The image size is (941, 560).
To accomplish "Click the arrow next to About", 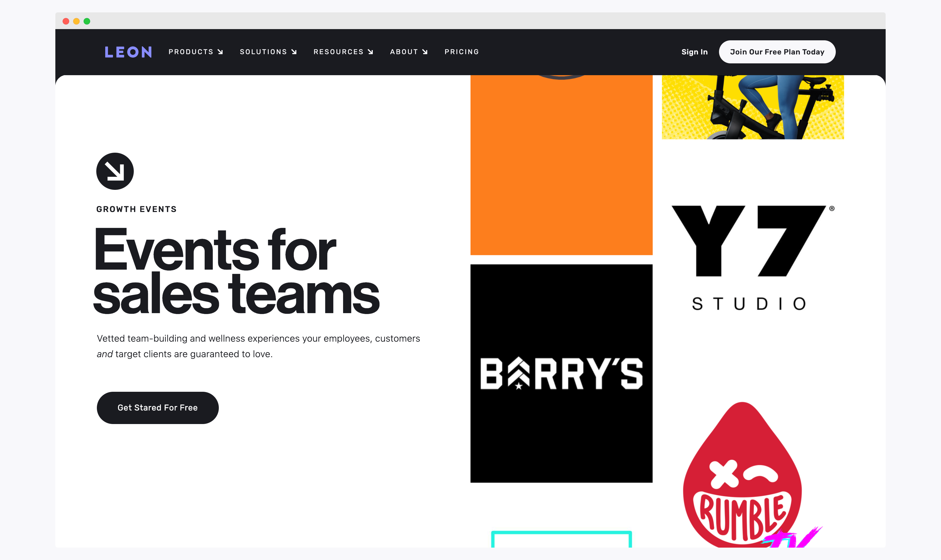I will click(425, 52).
